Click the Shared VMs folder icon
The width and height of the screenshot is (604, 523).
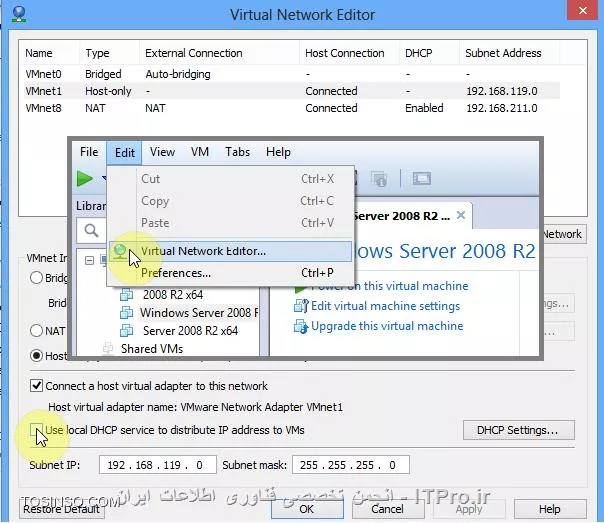tap(107, 349)
